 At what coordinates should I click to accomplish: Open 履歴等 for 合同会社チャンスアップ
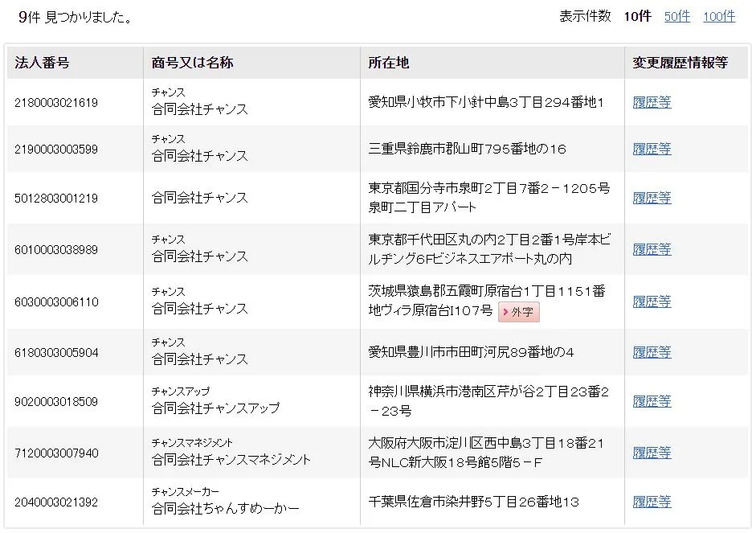(x=652, y=401)
